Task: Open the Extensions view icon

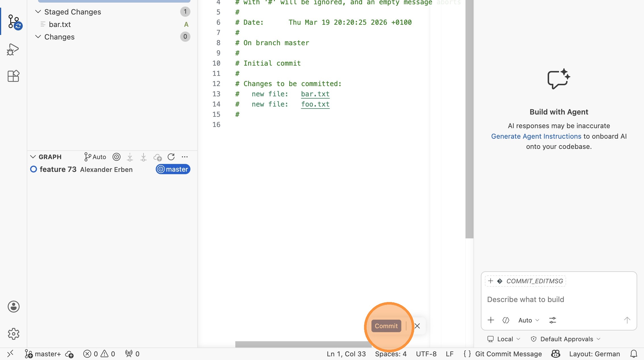Action: 13,76
